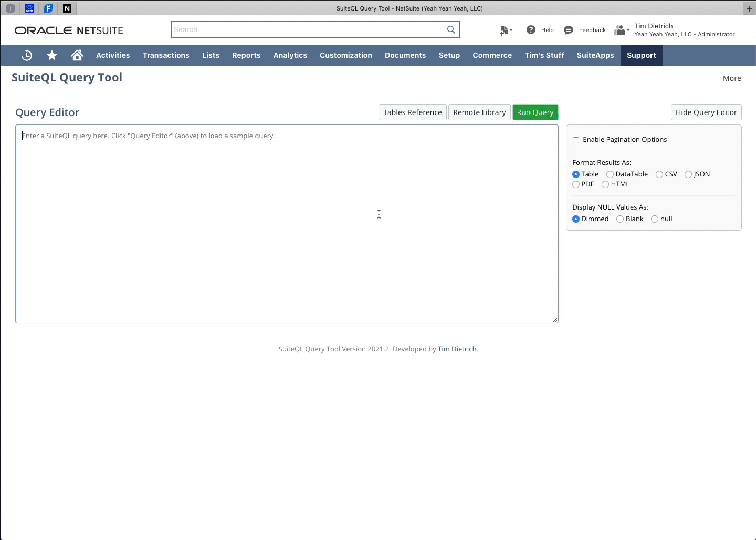
Task: Open the Recent Records clock icon
Action: [27, 55]
